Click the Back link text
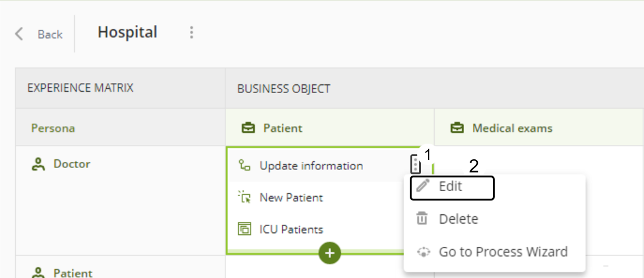This screenshot has height=278, width=644. pos(50,34)
